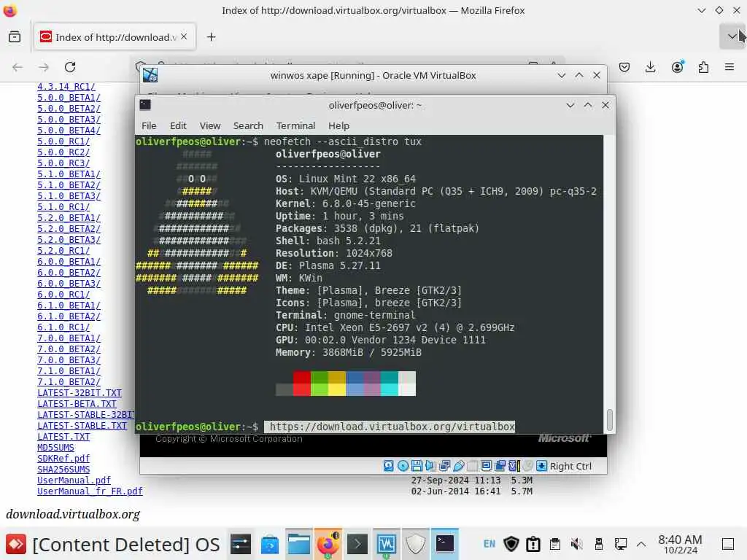Viewport: 747px width, 560px height.
Task: Click the terminal vertical scrollbar handle
Action: point(609,419)
